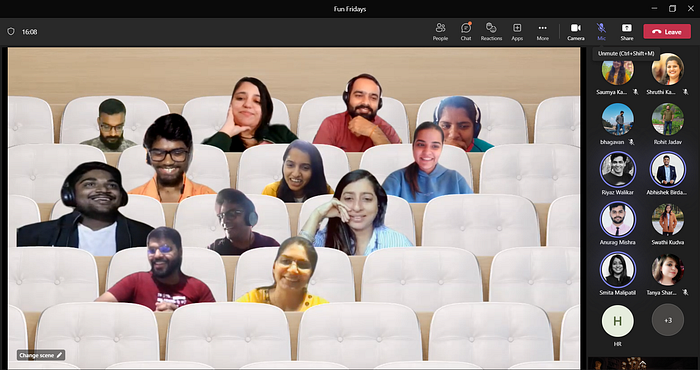Expand the +3 additional participants
700x370 pixels.
pos(667,320)
